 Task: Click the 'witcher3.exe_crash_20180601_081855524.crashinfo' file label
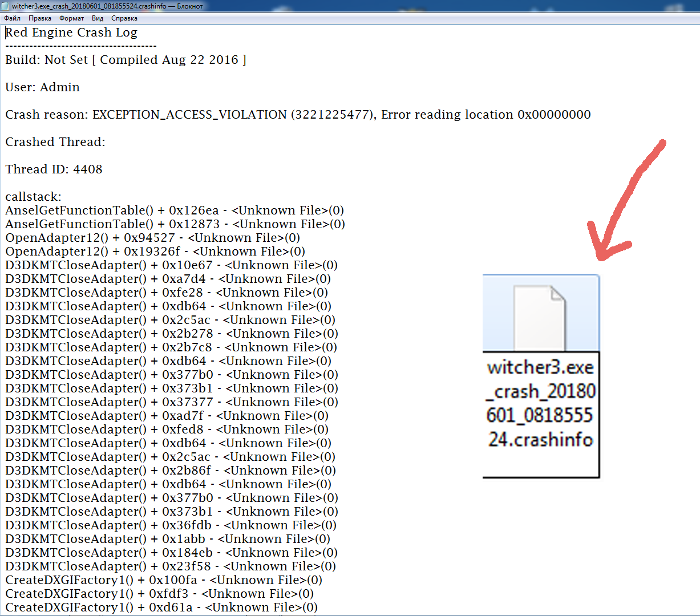pyautogui.click(x=540, y=403)
